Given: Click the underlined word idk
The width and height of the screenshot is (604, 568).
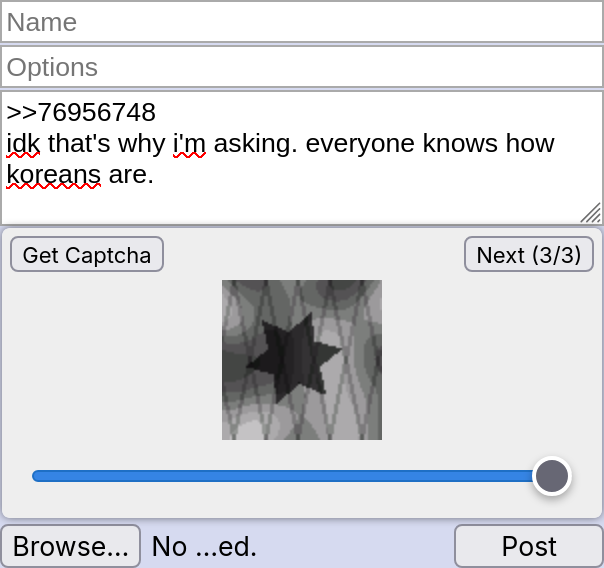Looking at the screenshot, I should 23,144.
